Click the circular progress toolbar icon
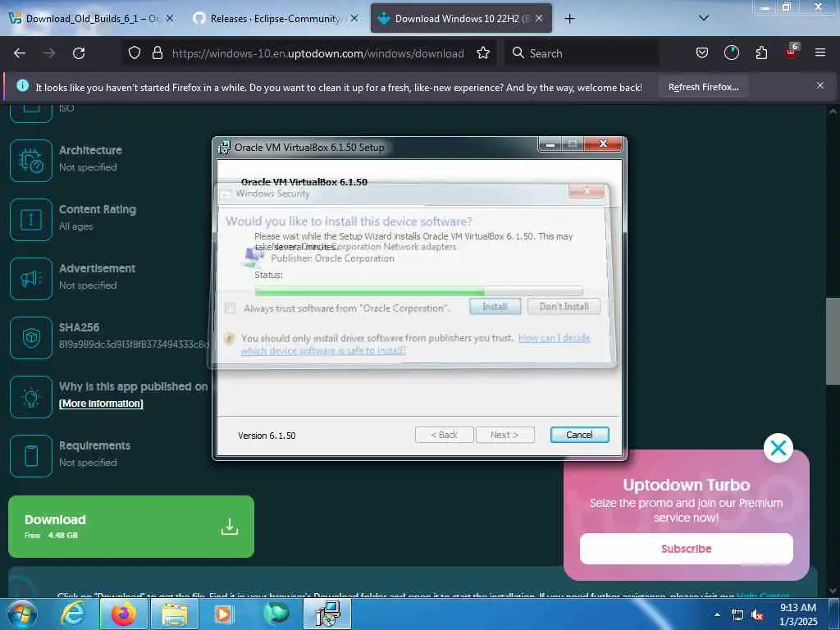The image size is (840, 630). click(731, 52)
